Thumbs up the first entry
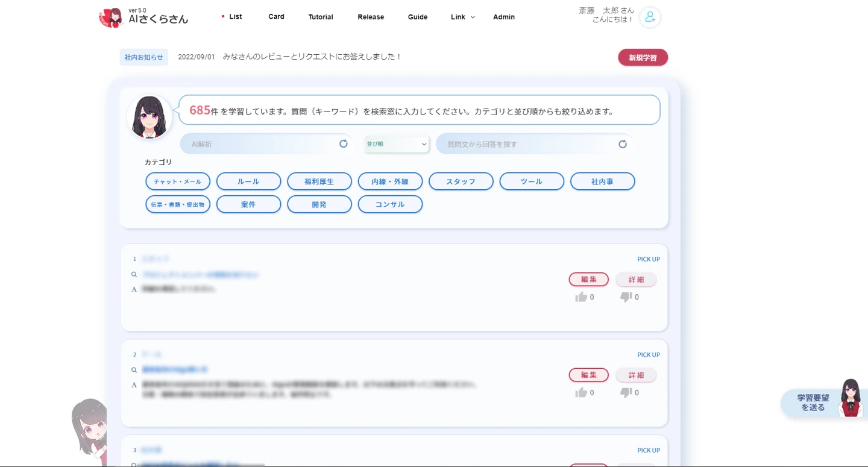Screen dimensions: 868x467 click(x=581, y=297)
